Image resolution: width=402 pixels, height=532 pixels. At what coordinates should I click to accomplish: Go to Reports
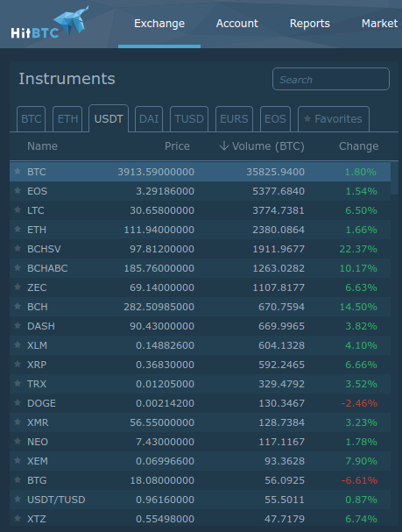pos(310,24)
